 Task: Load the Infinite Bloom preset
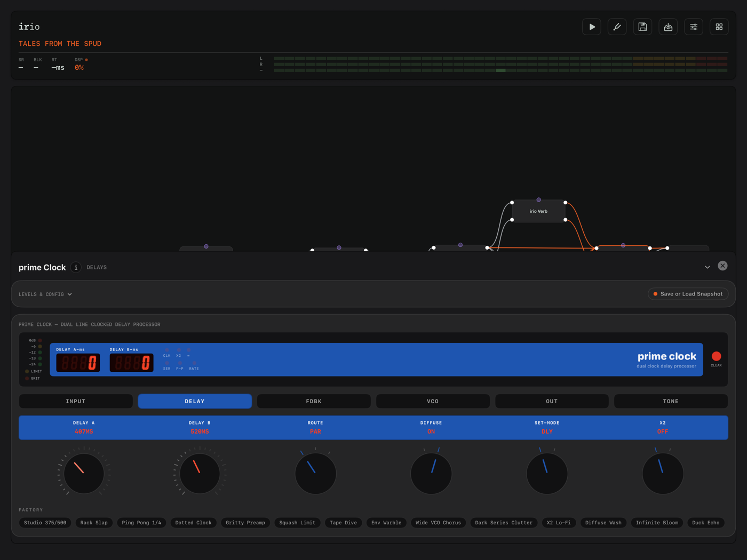(657, 523)
